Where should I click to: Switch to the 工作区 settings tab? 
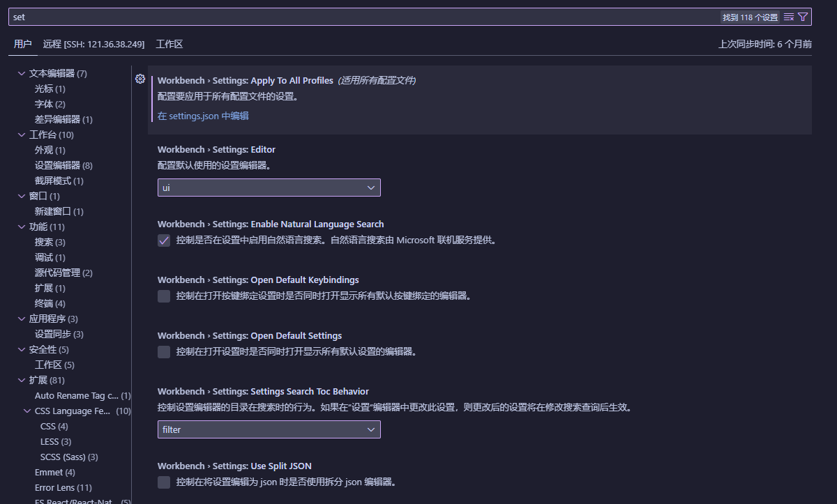pos(169,44)
